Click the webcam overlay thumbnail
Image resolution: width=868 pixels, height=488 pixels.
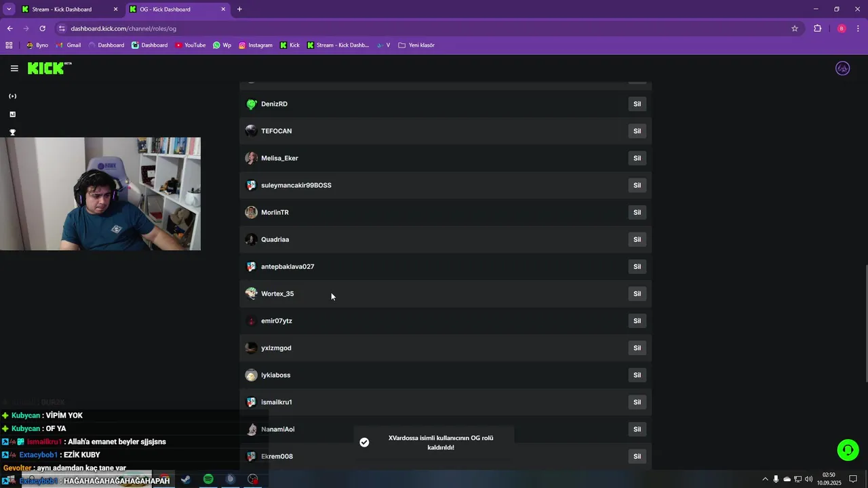100,194
